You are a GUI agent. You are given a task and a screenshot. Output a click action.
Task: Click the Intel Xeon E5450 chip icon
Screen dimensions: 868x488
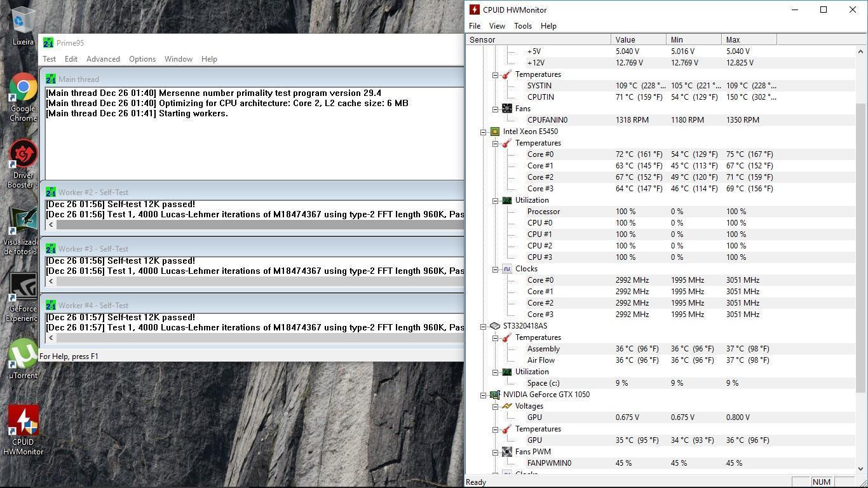click(x=495, y=132)
